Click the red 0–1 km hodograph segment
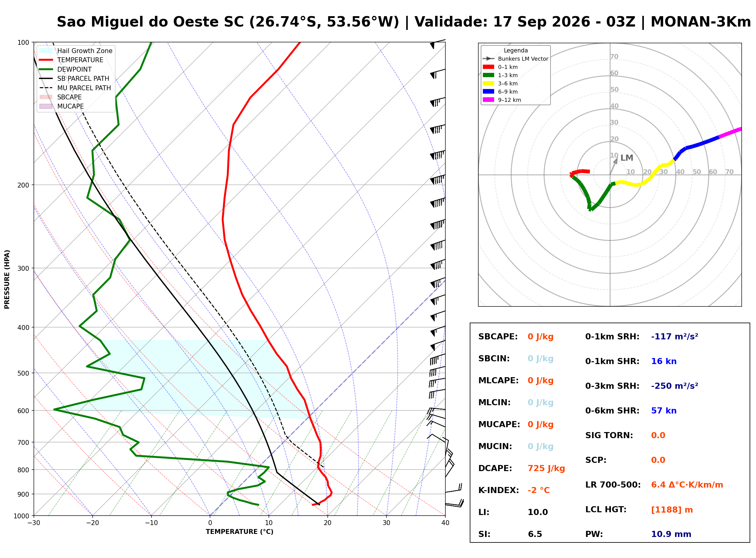Image resolution: width=756 pixels, height=558 pixels. [x=580, y=173]
